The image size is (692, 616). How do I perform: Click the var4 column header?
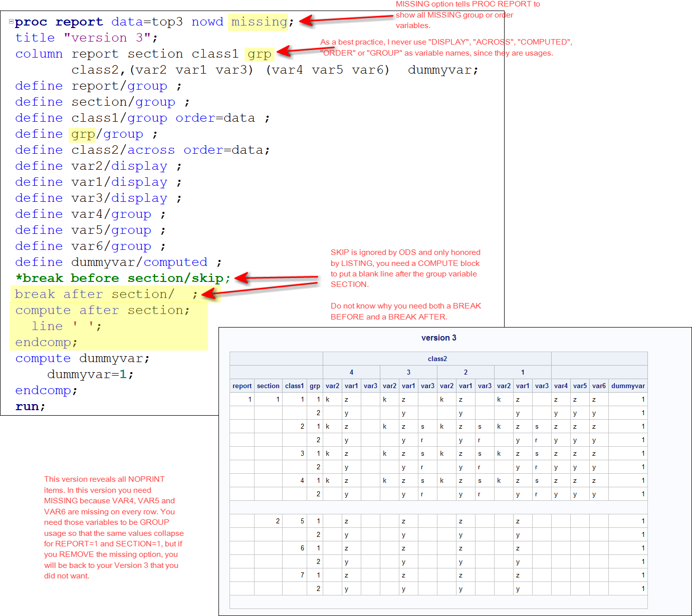tap(561, 386)
